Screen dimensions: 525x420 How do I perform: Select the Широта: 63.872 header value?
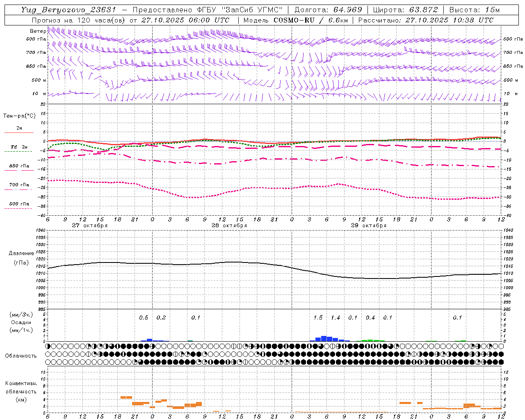tap(405, 10)
